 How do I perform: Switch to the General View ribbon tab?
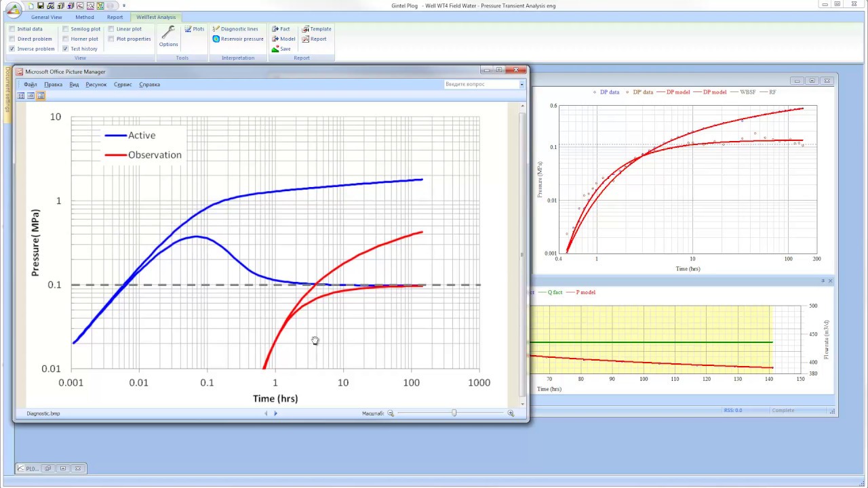[x=47, y=17]
